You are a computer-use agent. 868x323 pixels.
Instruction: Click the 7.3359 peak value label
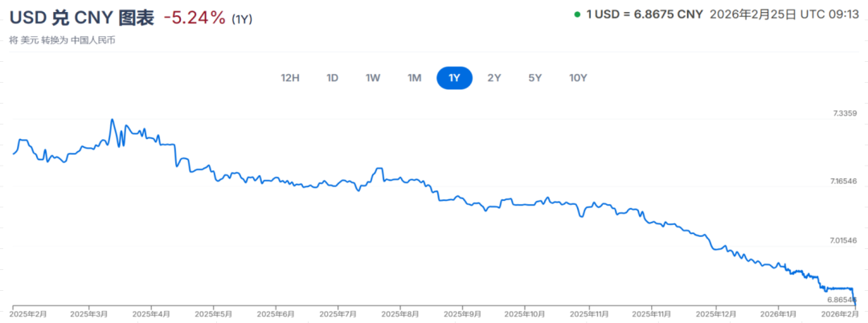coord(844,114)
